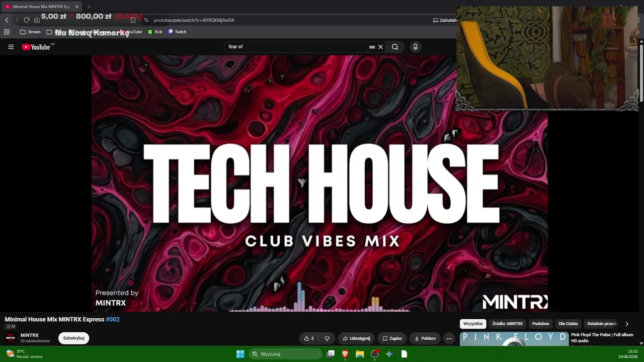Like the video with thumbs up
This screenshot has height=362, width=644.
(x=309, y=338)
